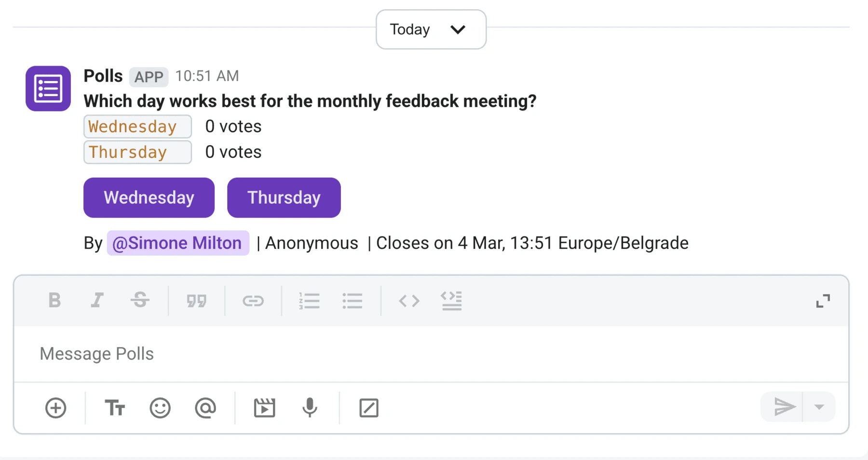Viewport: 868px width, 460px height.
Task: Open the canvas/sketch tool icon
Action: (369, 408)
